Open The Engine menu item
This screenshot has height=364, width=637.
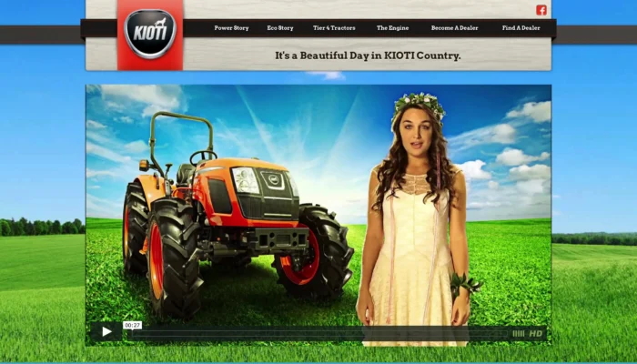pyautogui.click(x=392, y=28)
